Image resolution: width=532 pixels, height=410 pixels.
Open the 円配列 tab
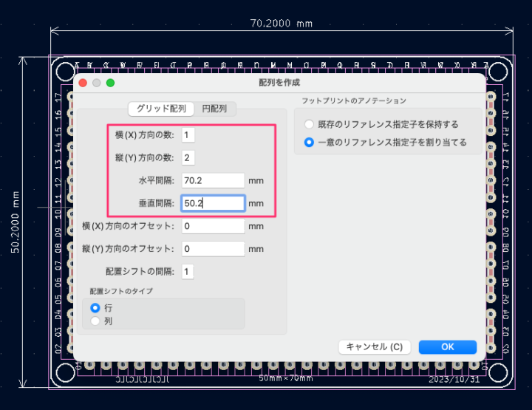(x=215, y=109)
